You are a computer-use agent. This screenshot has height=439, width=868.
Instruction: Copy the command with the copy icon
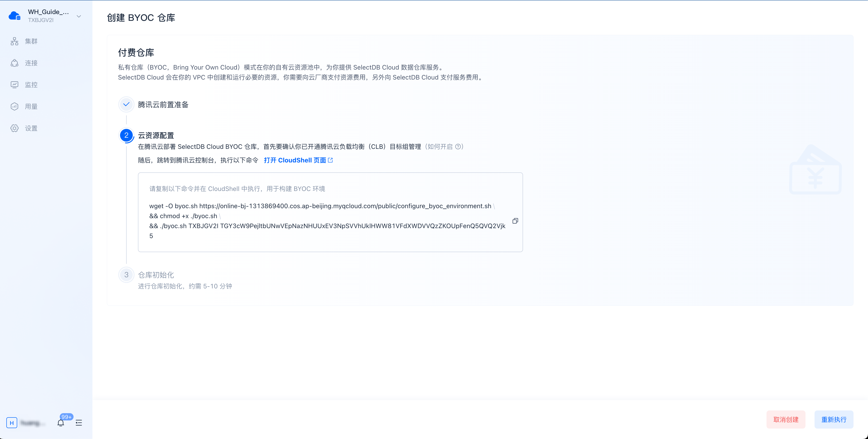[x=515, y=221]
